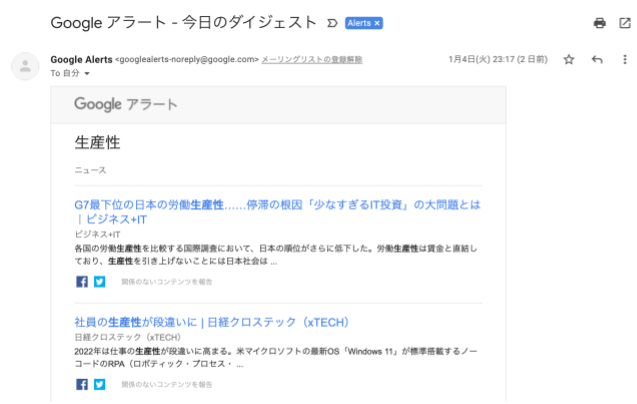Screen dimensions: 637x404
Task: Report the ビジネス+IT article as irrelevant content
Action: coord(167,282)
